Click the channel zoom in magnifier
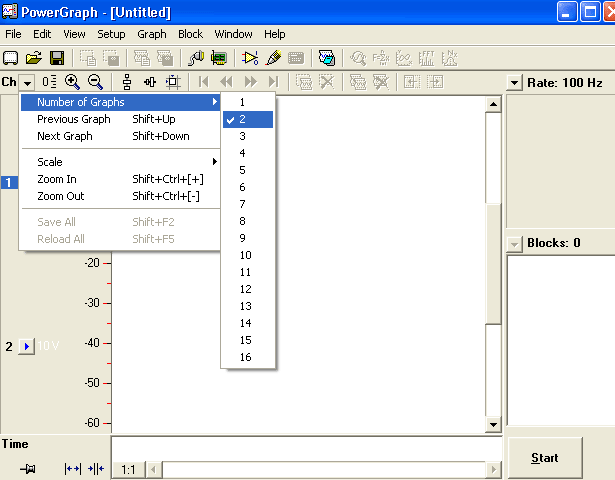The height and width of the screenshot is (480, 615). 72,82
